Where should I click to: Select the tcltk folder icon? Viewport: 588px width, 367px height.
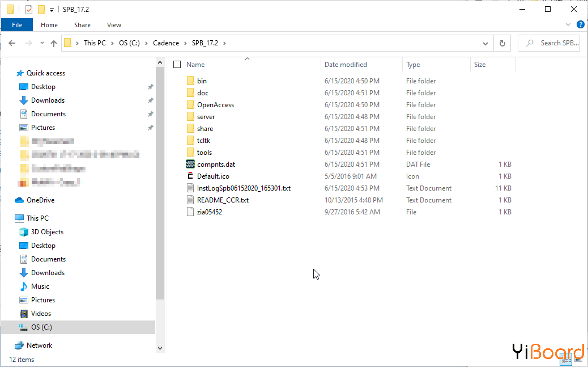click(190, 141)
